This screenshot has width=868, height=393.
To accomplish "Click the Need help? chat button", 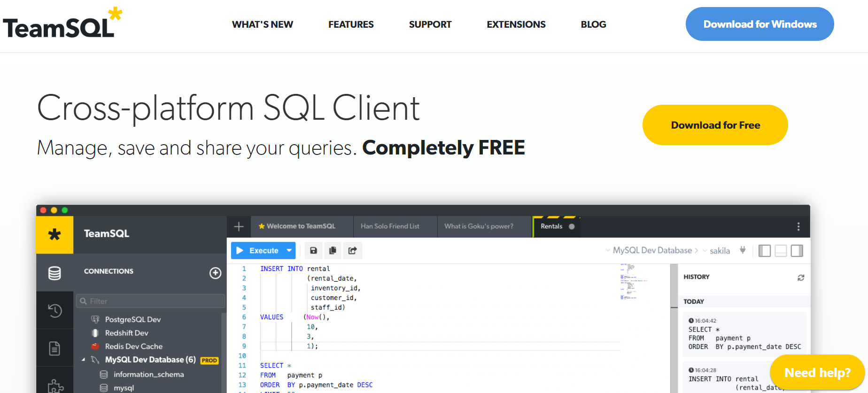I will (817, 372).
